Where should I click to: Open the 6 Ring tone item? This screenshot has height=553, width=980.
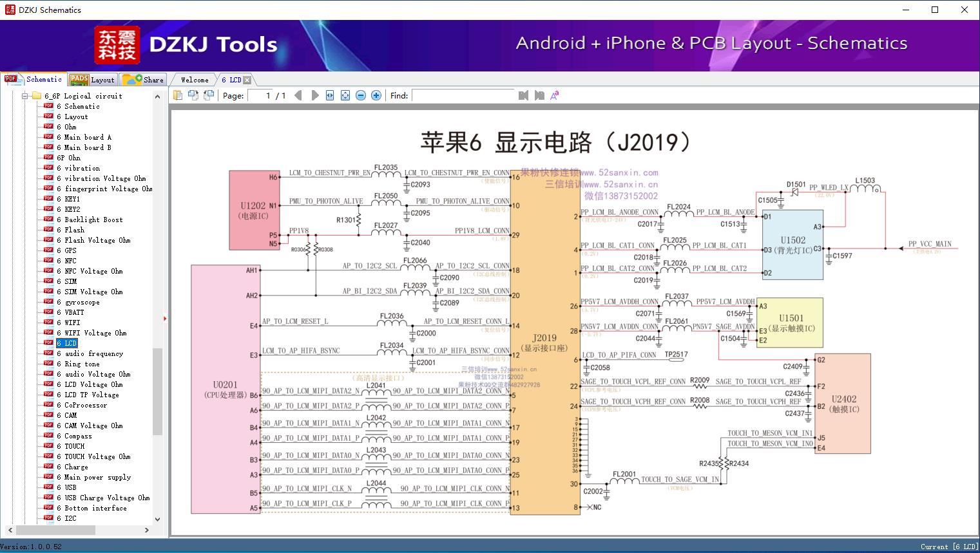click(78, 364)
